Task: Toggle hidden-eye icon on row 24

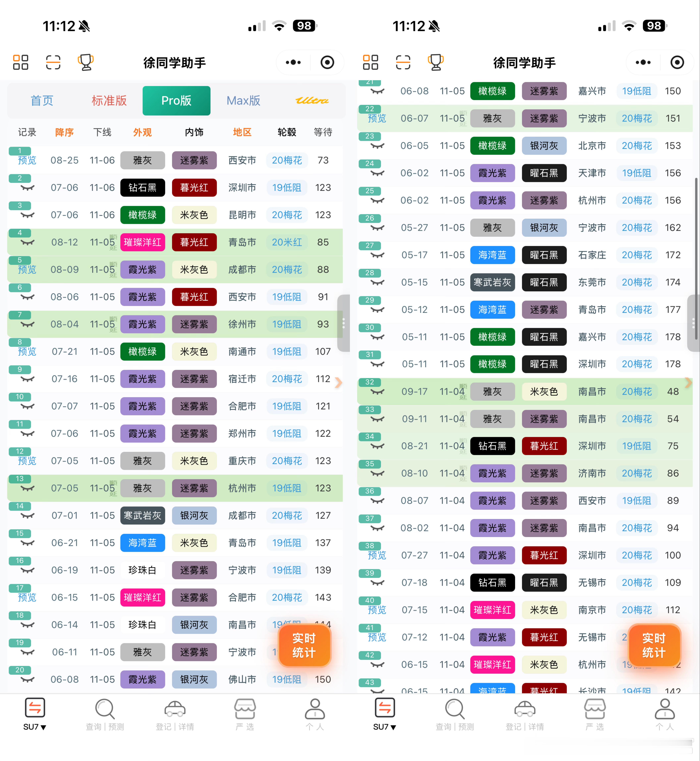Action: pyautogui.click(x=377, y=174)
